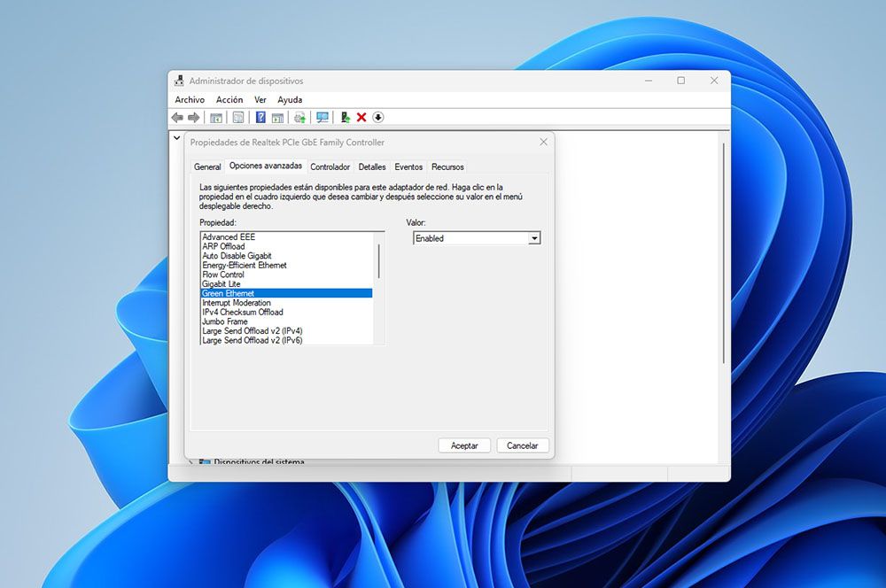The height and width of the screenshot is (588, 886).
Task: Click the Administrador de dispositivos title bar icon
Action: click(179, 81)
